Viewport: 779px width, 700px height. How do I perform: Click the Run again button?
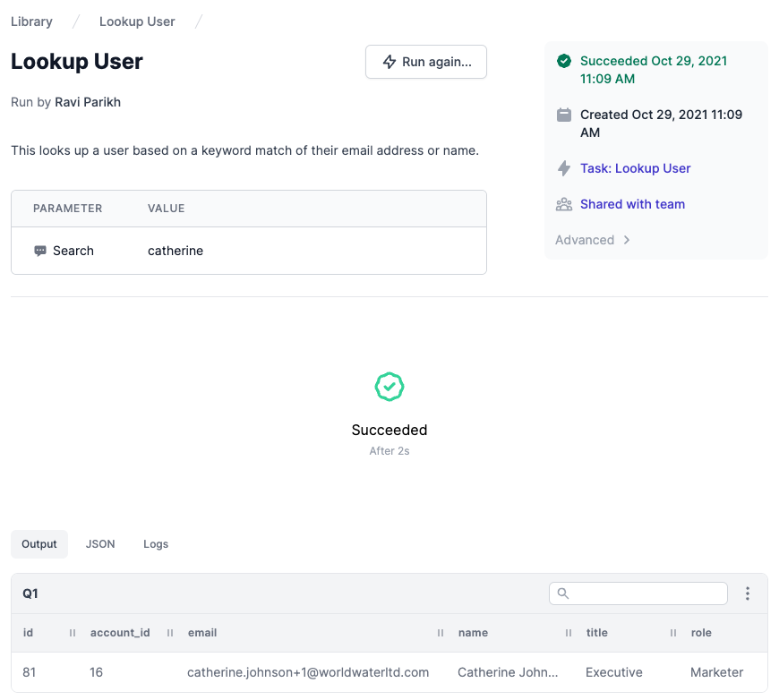426,62
